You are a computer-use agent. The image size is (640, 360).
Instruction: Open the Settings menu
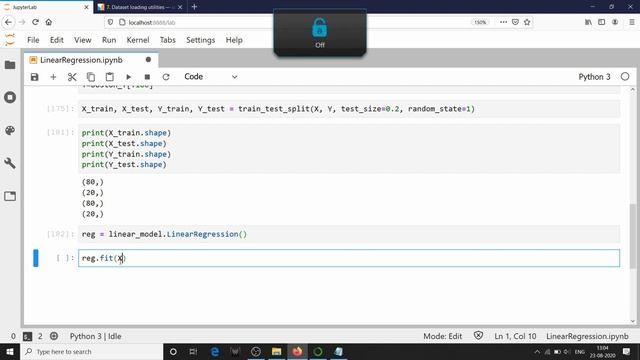click(x=200, y=40)
